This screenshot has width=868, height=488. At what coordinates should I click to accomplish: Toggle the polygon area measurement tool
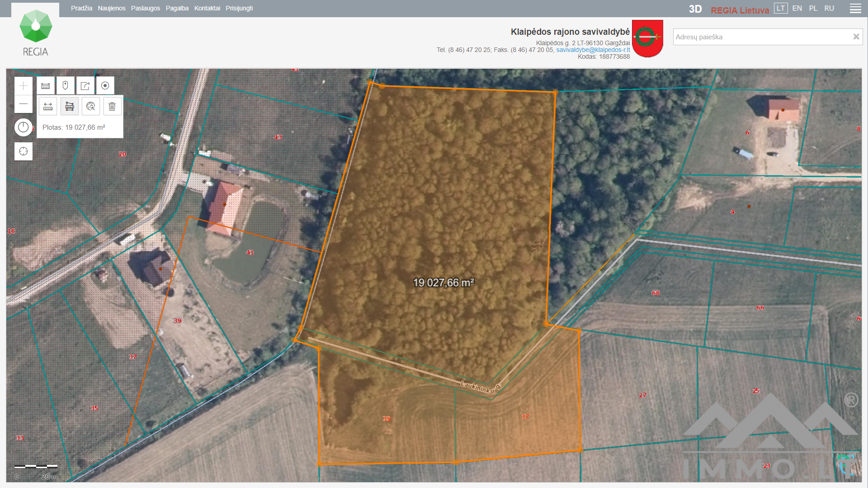click(x=70, y=107)
